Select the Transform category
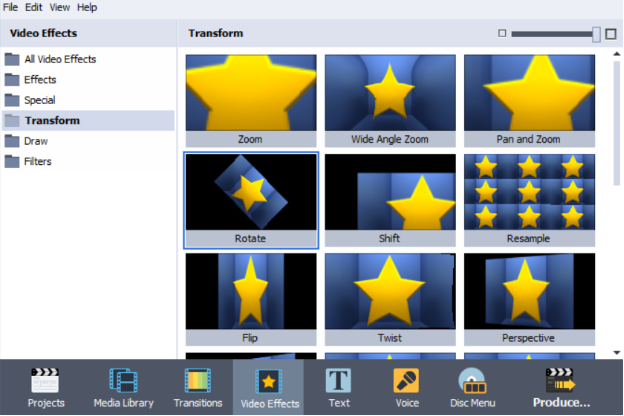 (88, 121)
